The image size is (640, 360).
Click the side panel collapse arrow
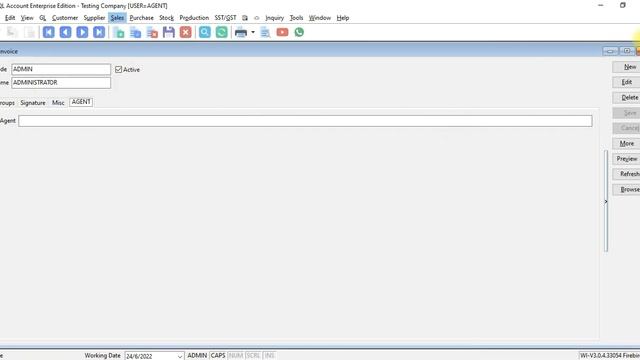(606, 201)
